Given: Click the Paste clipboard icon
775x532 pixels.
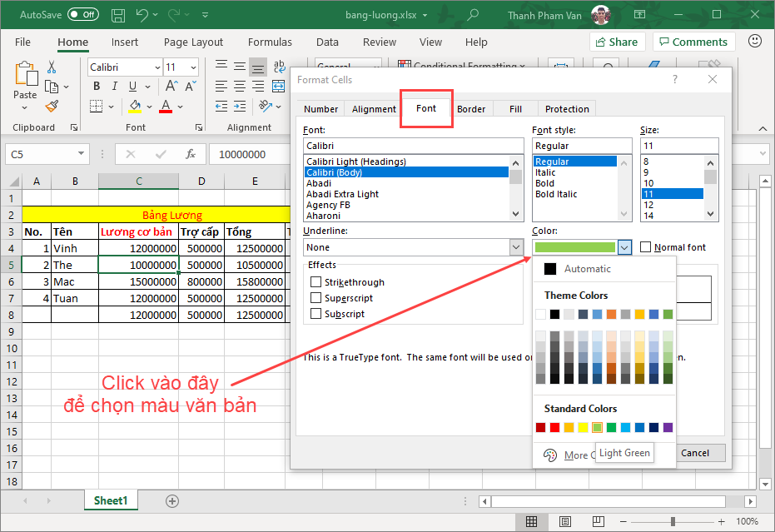Looking at the screenshot, I should tap(26, 73).
